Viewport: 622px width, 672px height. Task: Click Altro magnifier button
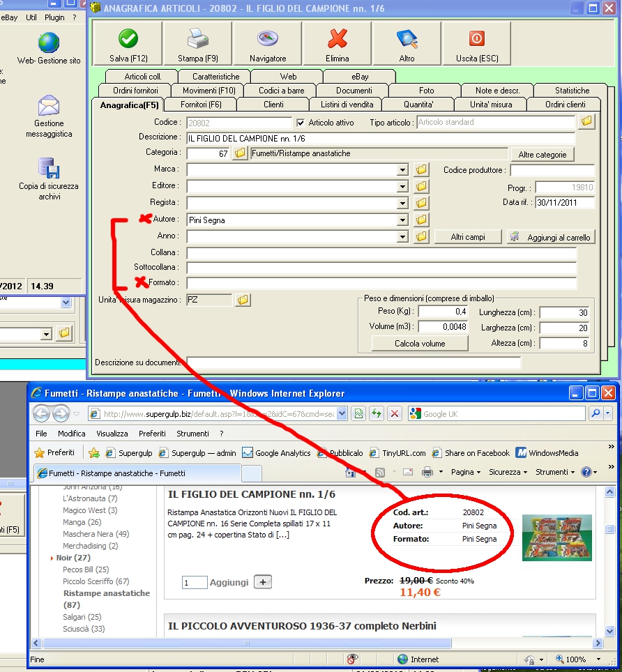pyautogui.click(x=407, y=44)
